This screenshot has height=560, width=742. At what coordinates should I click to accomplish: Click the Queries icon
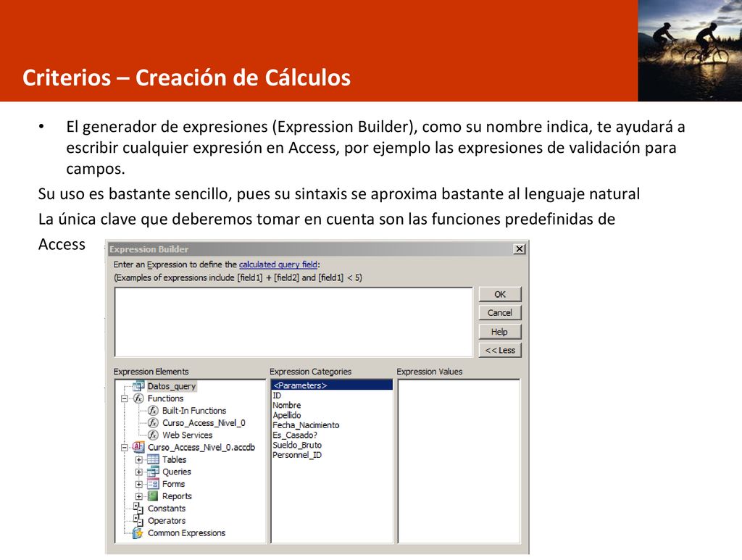(153, 472)
